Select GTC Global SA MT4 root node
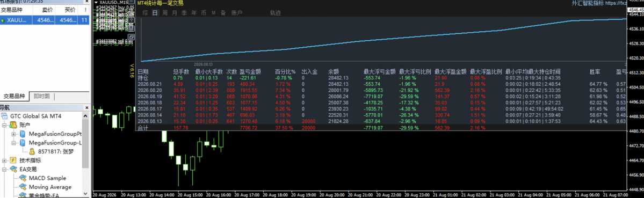Viewport: 644px width, 198px height. (x=36, y=116)
